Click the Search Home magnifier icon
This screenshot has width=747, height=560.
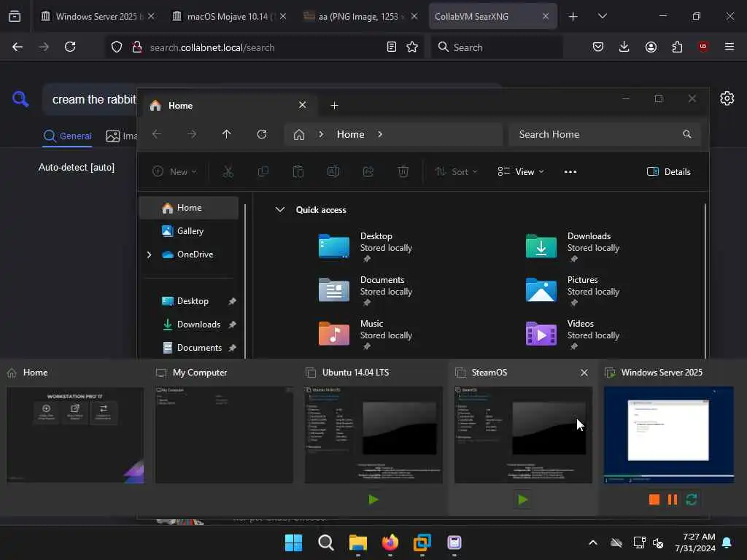[x=687, y=134]
